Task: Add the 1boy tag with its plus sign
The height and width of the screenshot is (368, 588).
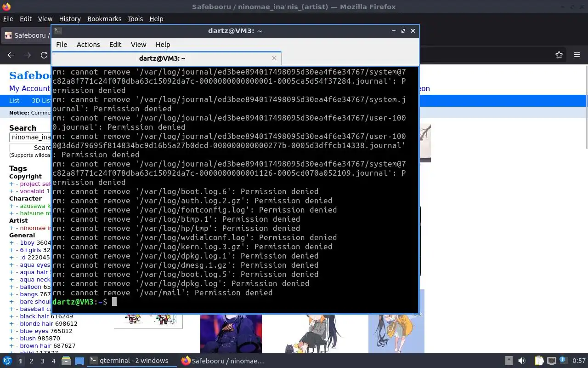Action: coord(11,242)
